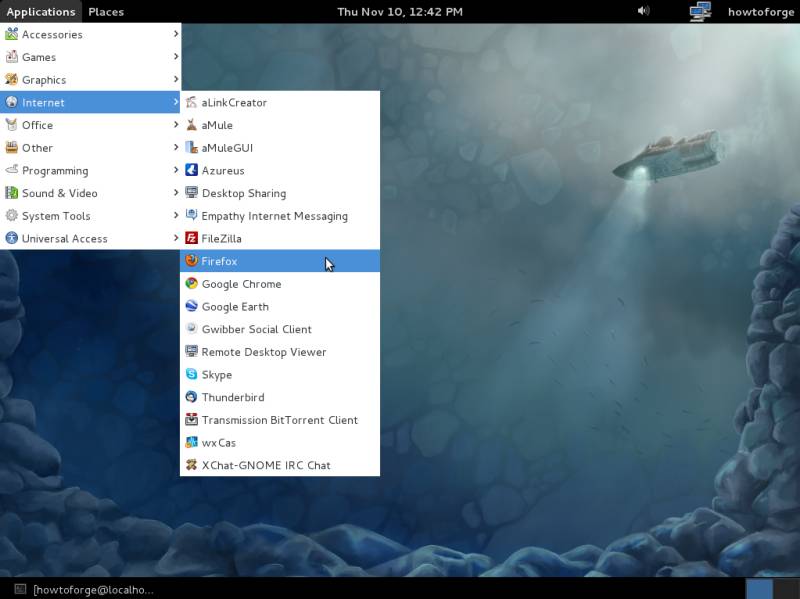Click the Universal Access icon

coord(11,238)
